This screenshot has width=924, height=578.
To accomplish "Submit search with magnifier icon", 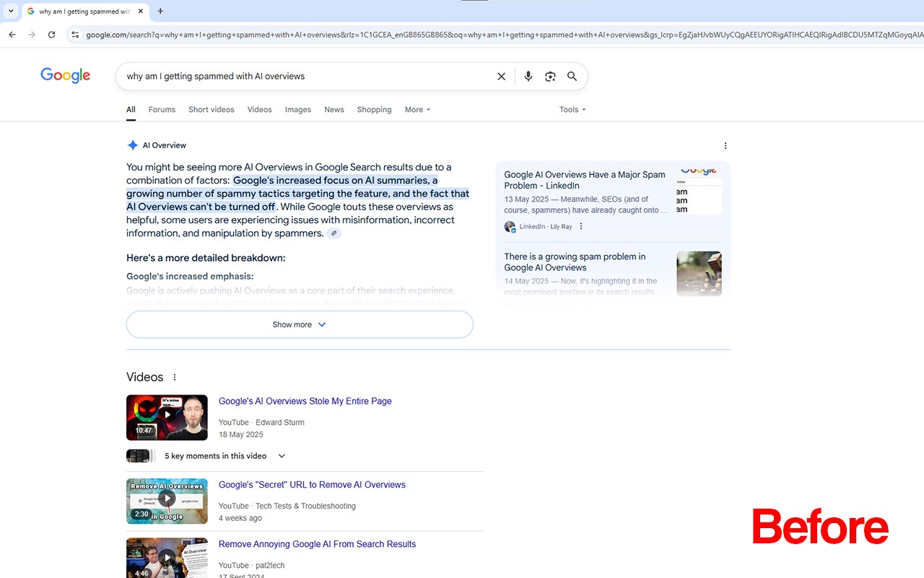I will coord(572,77).
